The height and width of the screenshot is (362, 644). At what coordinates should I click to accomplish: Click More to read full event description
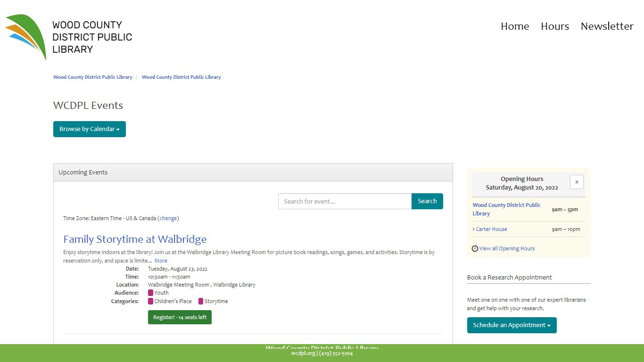pyautogui.click(x=161, y=261)
